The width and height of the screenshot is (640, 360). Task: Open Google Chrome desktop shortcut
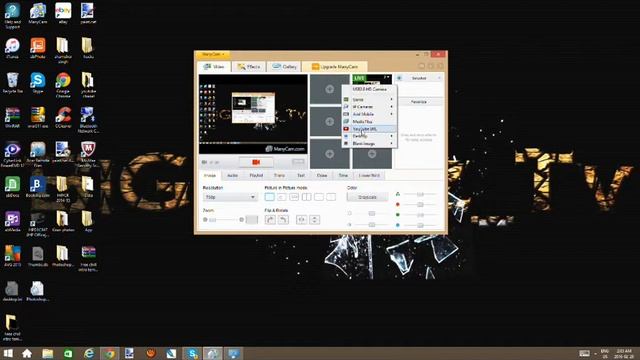pos(63,85)
